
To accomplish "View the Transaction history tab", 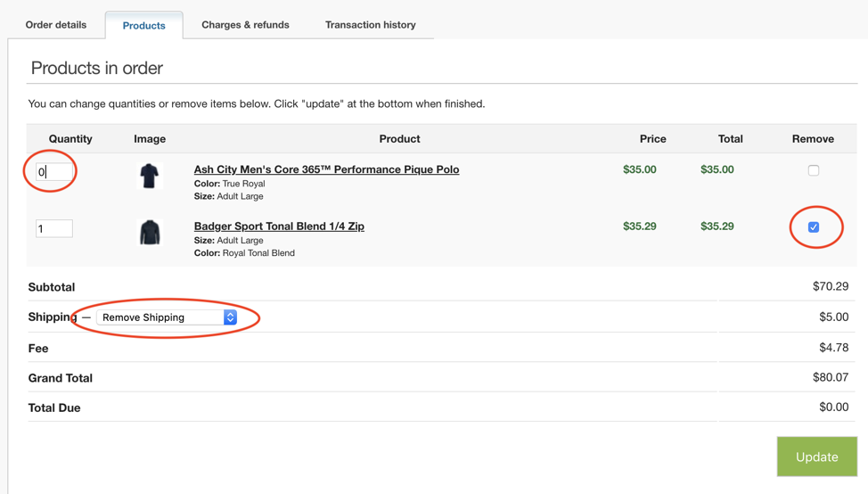I will [x=371, y=25].
